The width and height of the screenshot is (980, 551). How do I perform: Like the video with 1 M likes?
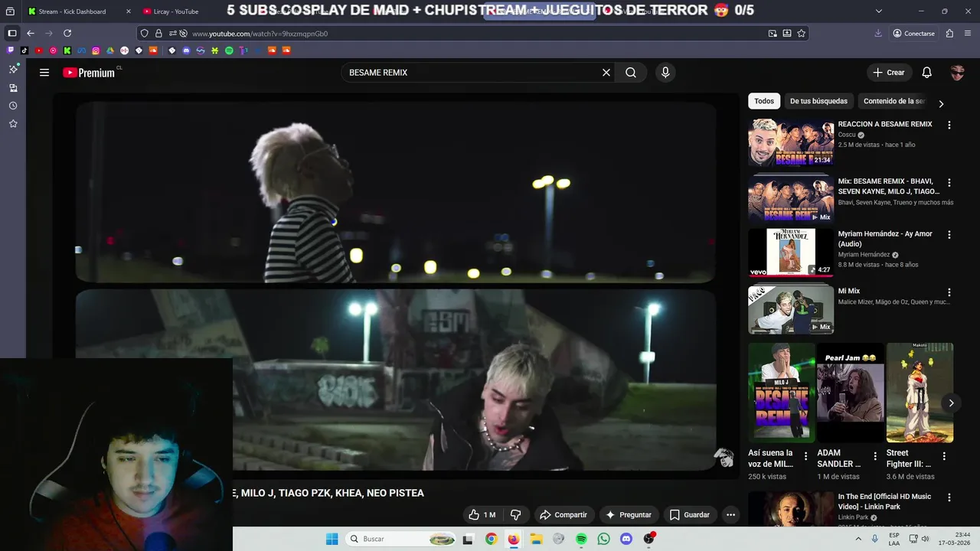482,515
